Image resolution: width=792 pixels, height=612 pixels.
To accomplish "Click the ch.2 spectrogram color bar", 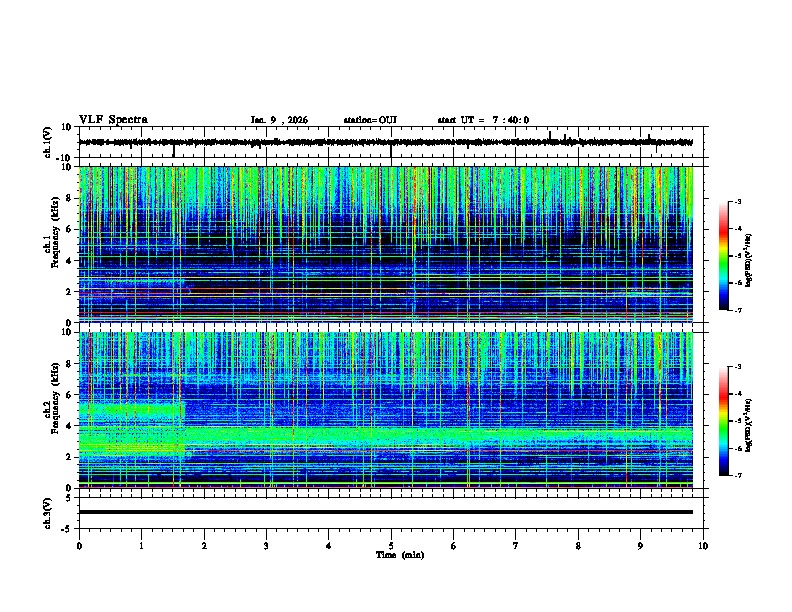I will click(x=724, y=421).
